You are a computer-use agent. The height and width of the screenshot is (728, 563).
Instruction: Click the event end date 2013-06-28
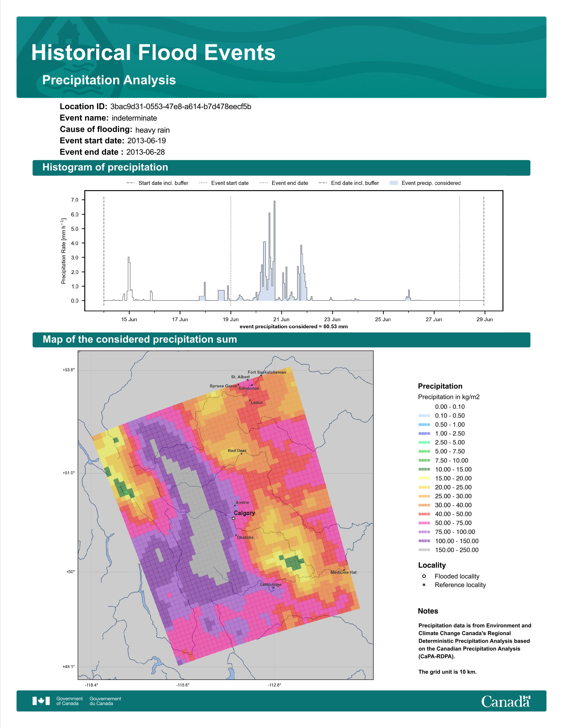[x=145, y=152]
